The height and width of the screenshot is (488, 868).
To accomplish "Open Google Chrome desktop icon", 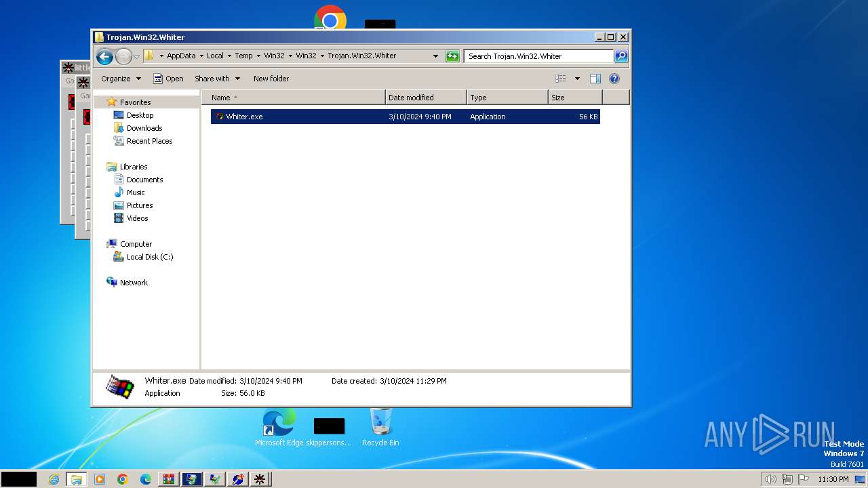I will coord(330,18).
